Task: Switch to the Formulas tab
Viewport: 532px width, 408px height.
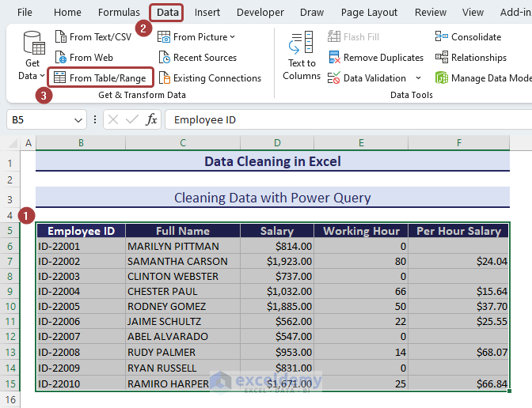Action: point(119,12)
